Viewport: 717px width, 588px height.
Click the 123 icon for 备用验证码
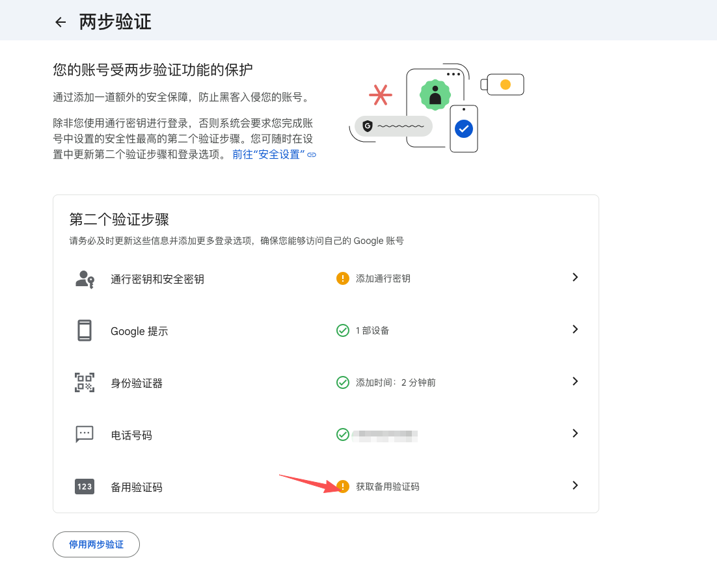pos(85,487)
